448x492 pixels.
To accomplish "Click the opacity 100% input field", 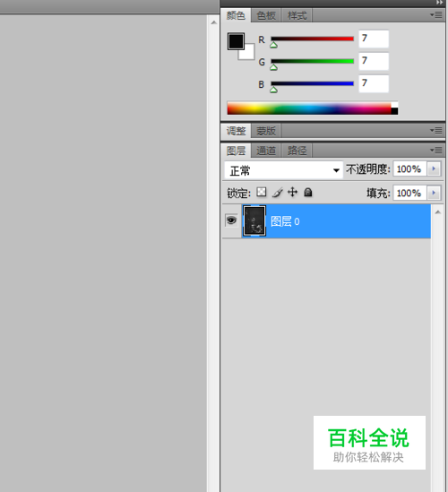I will (409, 168).
